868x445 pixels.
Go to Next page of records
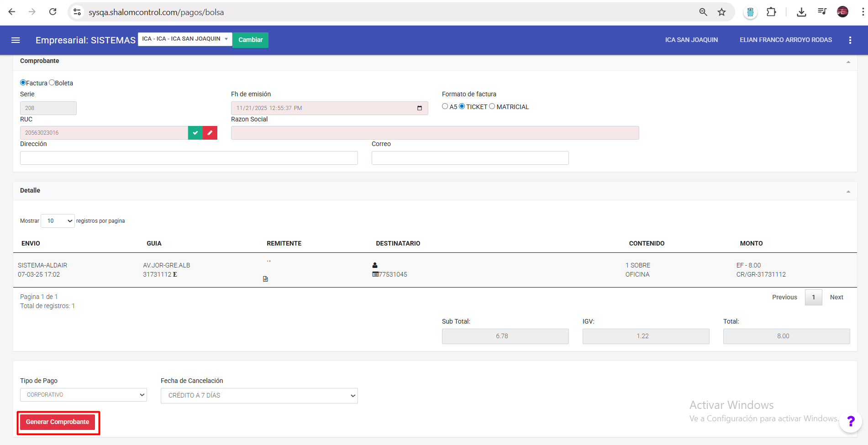[x=836, y=297]
